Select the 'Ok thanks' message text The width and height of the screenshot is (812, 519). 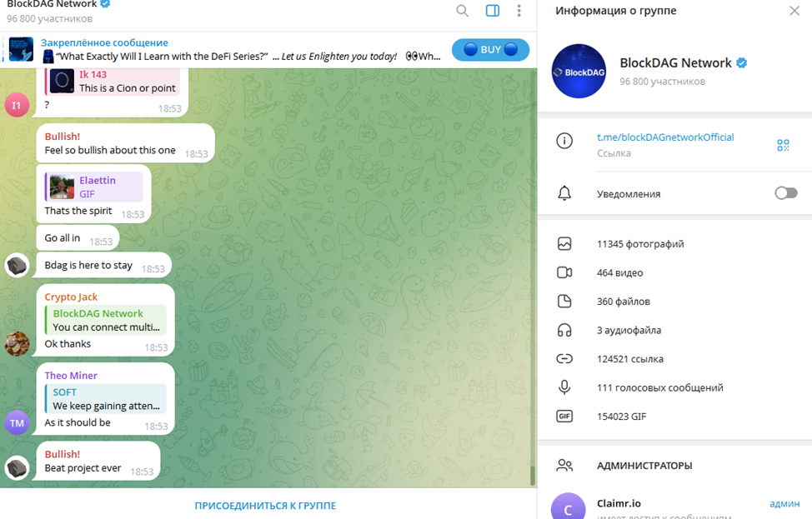68,344
